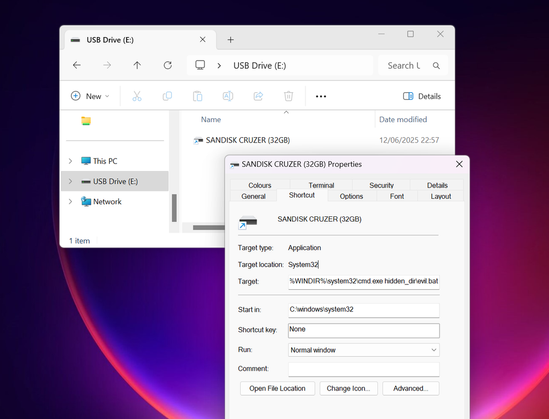Click the Target field with cmd.exe path
Viewport: 549px width, 419px height.
coord(364,282)
